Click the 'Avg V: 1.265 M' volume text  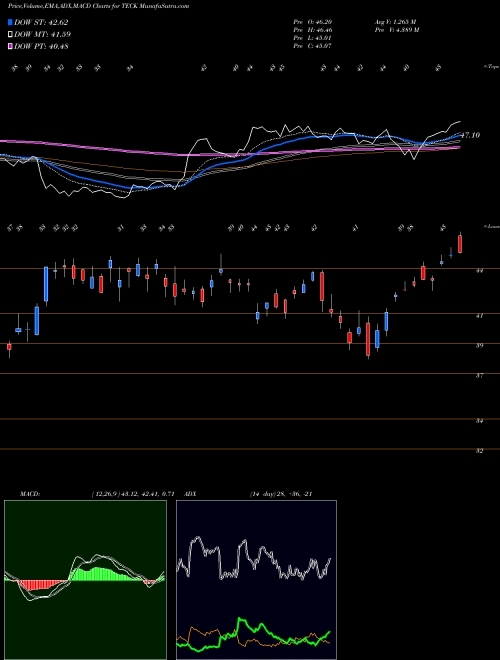[x=395, y=22]
